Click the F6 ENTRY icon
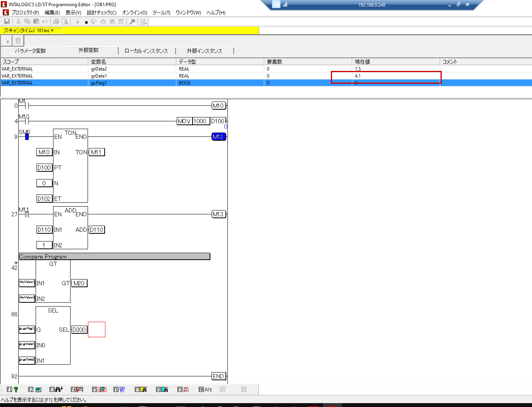 (122, 390)
